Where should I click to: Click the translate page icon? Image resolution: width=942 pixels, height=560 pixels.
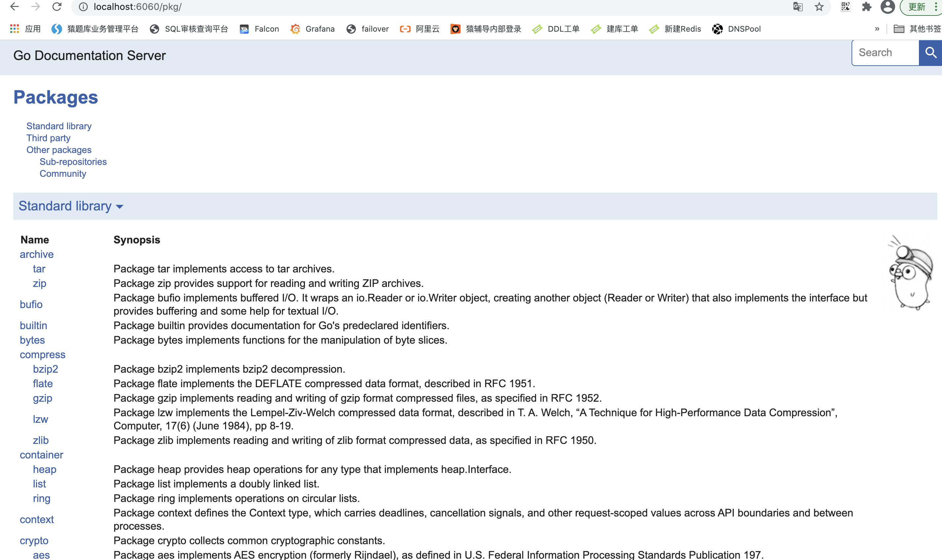(x=797, y=6)
